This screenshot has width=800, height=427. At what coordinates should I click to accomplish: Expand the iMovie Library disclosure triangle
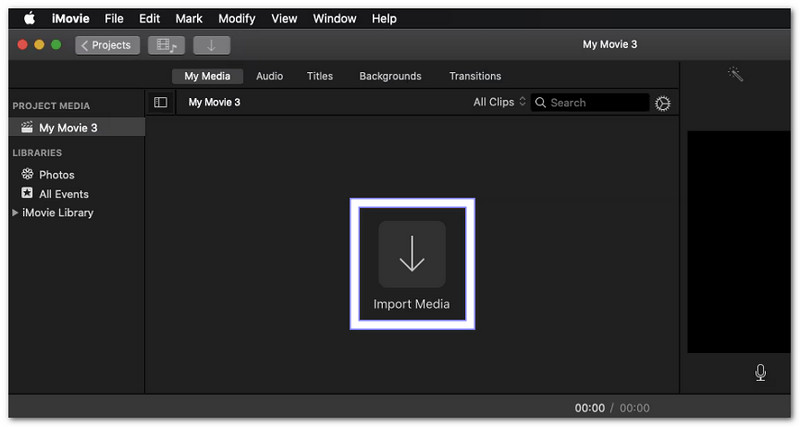click(x=15, y=213)
